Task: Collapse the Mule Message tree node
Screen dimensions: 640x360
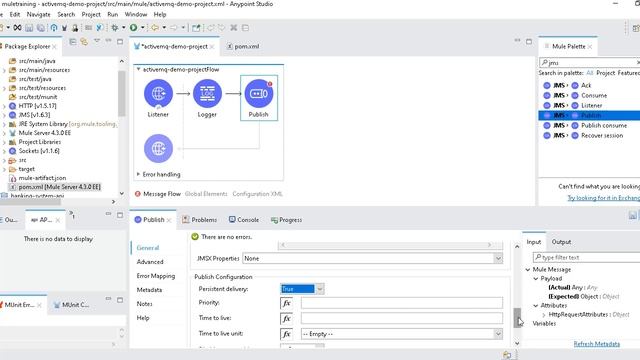Action: (528, 270)
